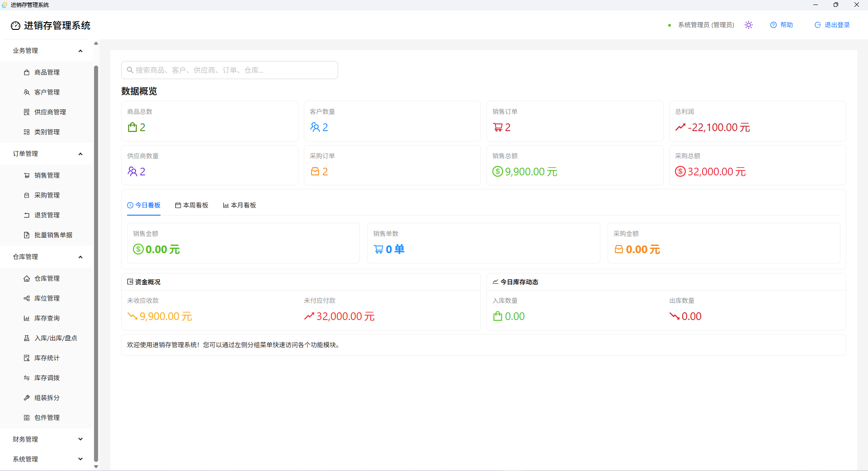This screenshot has height=471, width=868.
Task: Click the magnifier icon in the search box
Action: pos(130,70)
